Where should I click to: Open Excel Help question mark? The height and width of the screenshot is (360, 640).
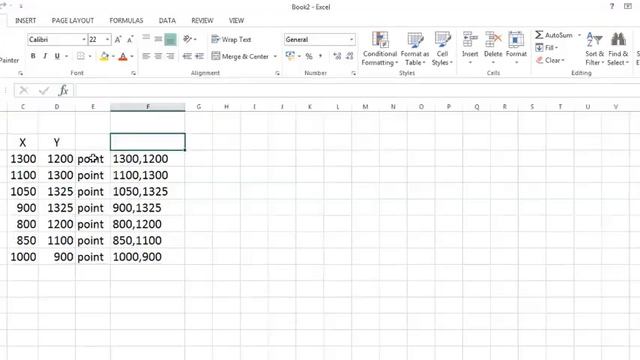tap(611, 7)
